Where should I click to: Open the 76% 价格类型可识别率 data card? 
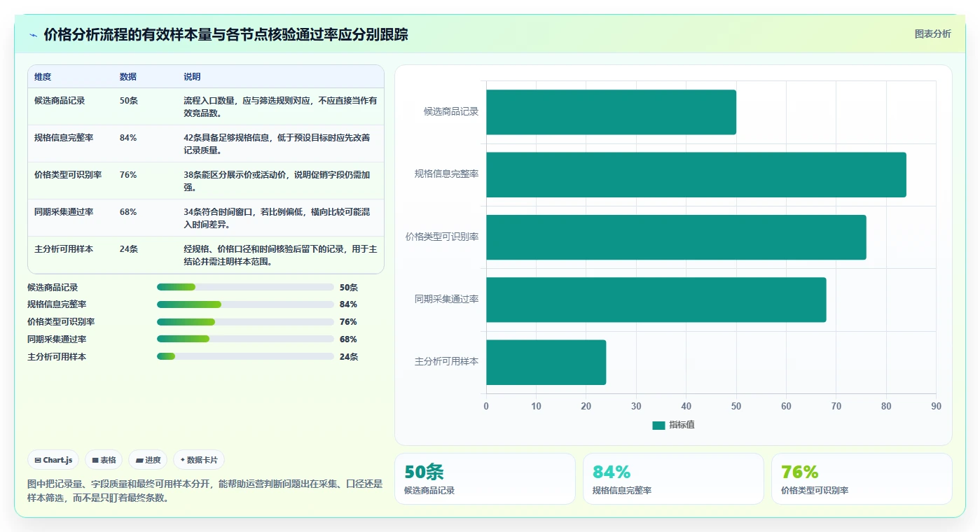tap(862, 479)
